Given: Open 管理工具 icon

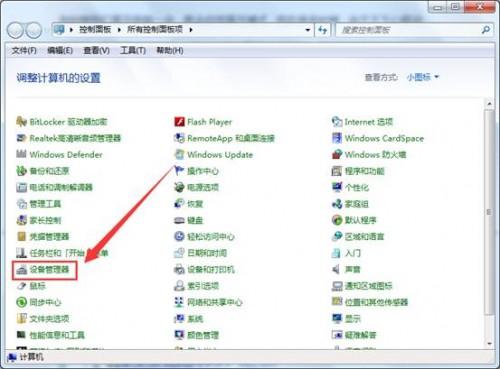Looking at the screenshot, I should click(21, 204).
